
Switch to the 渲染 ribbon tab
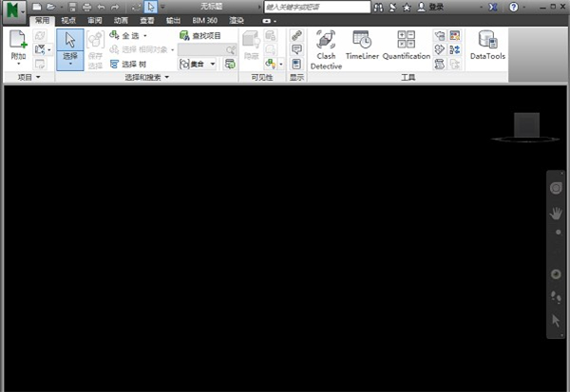(237, 20)
